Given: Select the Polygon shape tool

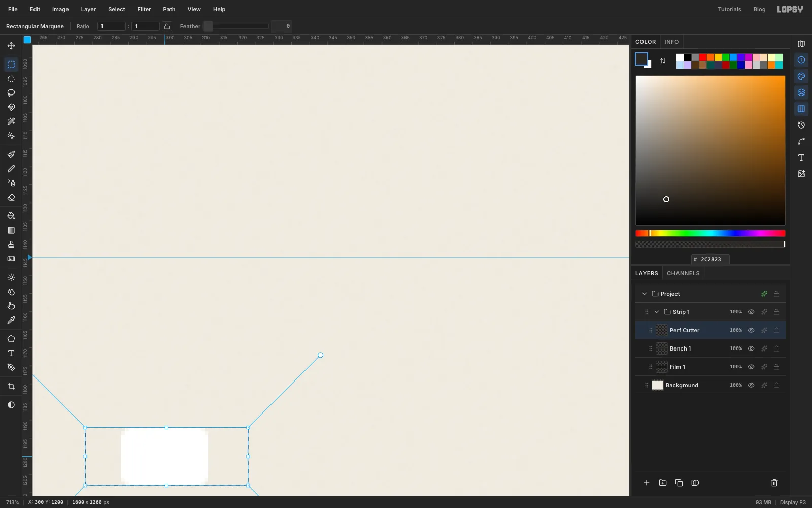Looking at the screenshot, I should [x=11, y=339].
